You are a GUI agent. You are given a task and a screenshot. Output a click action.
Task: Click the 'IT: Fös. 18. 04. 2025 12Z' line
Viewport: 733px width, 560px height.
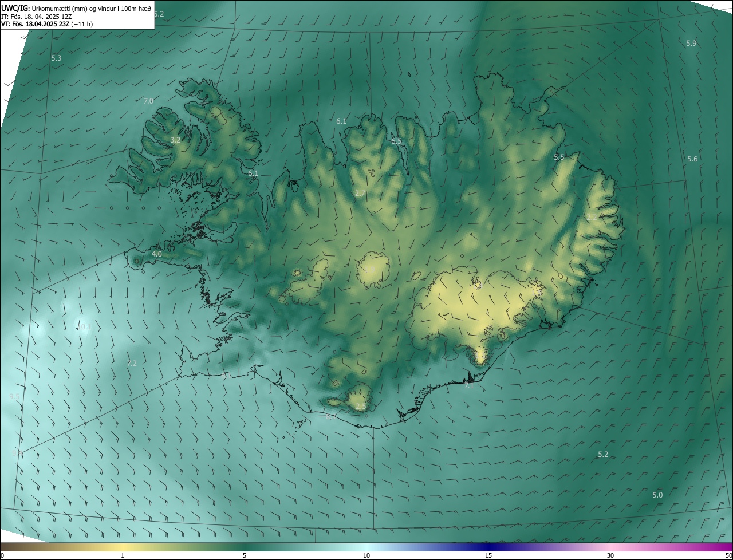[37, 16]
